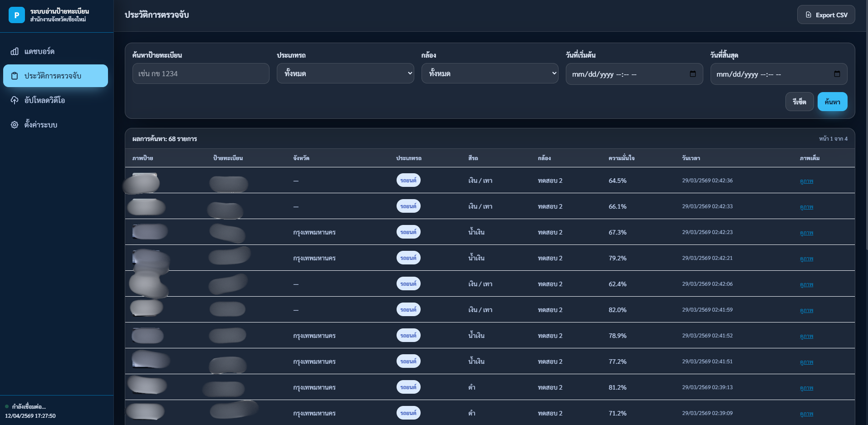This screenshot has height=425, width=868.
Task: Click the clipboard icon for ประวัติการตรวจจับ
Action: tap(14, 76)
